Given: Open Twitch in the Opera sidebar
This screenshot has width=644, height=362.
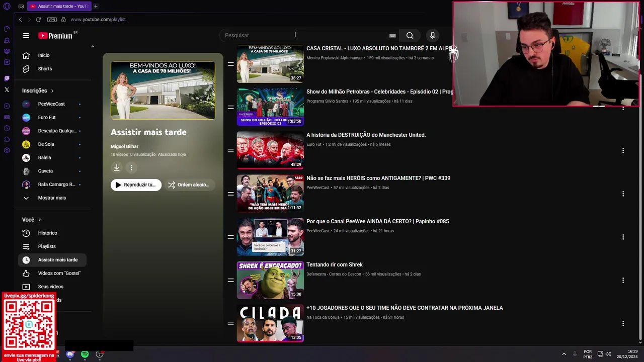Looking at the screenshot, I should point(7,78).
